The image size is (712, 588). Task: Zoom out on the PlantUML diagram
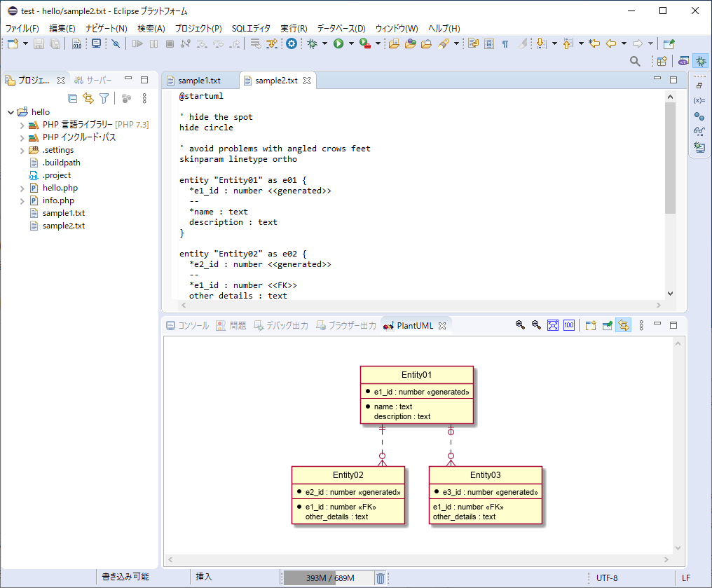tap(536, 325)
